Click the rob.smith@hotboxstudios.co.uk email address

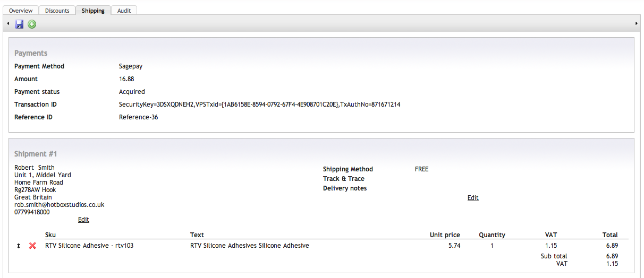pyautogui.click(x=59, y=205)
